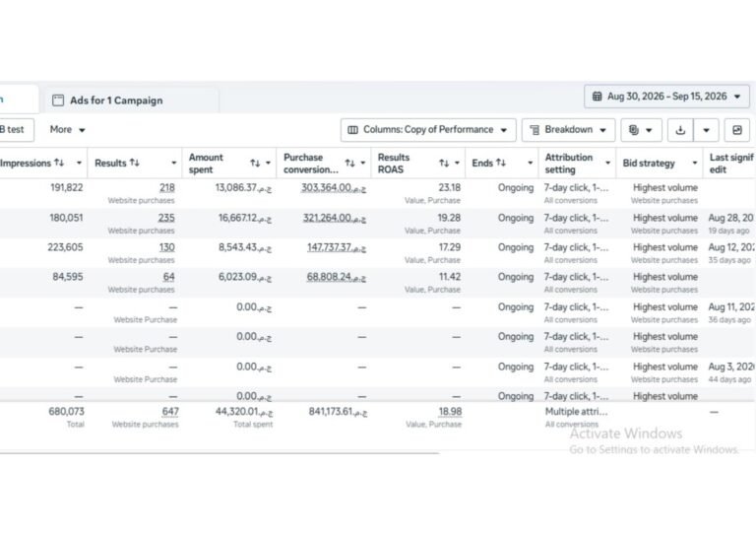Sort by Purchase conversion value arrows
This screenshot has width=756, height=535.
(350, 163)
